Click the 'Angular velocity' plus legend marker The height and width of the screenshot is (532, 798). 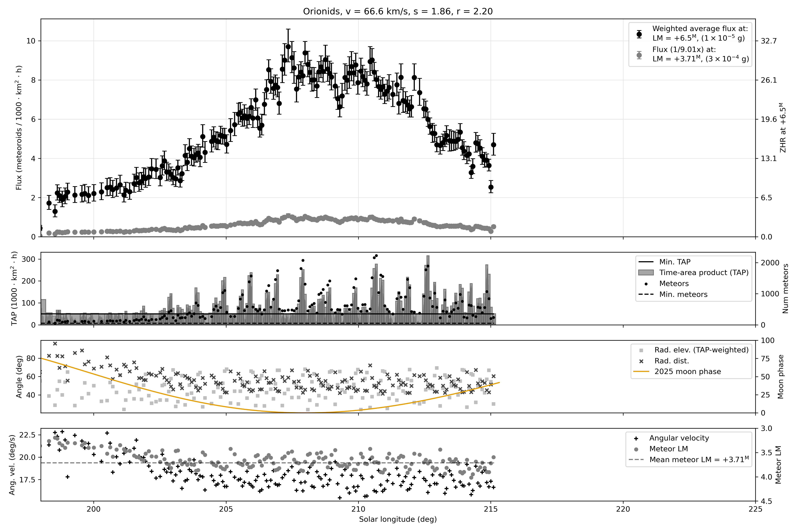coord(636,438)
